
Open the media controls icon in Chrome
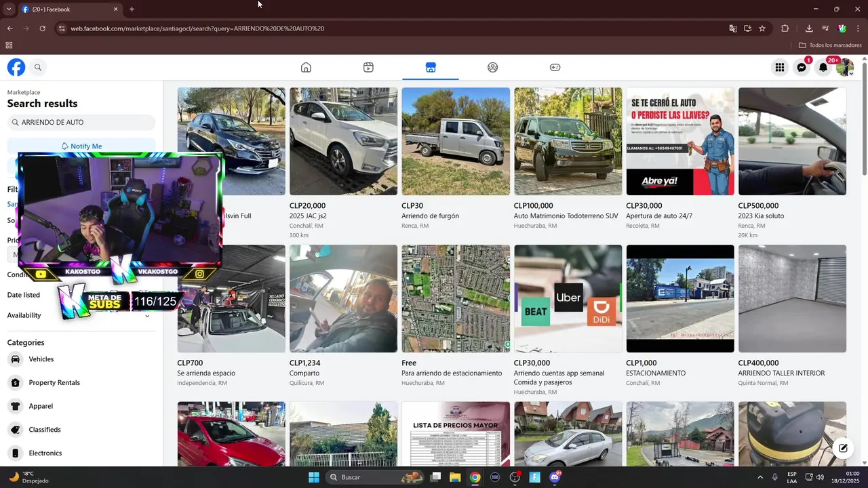pyautogui.click(x=825, y=28)
